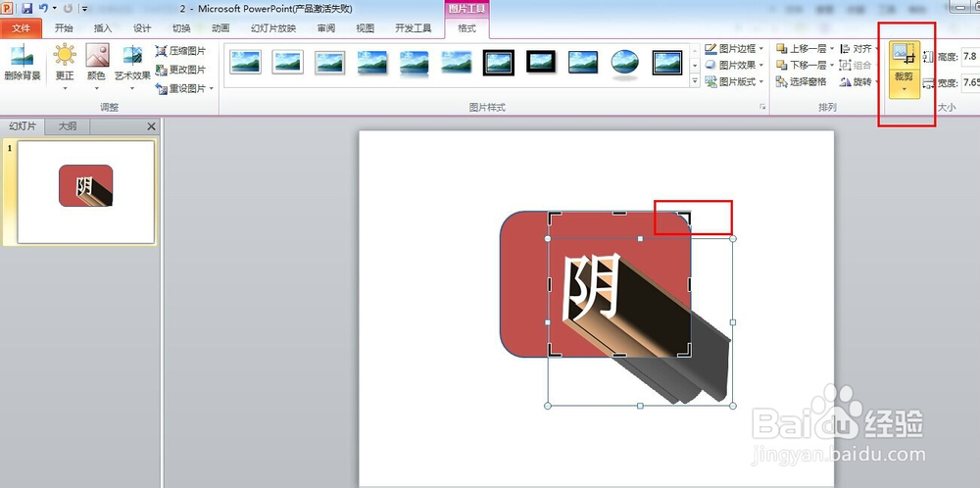Image resolution: width=980 pixels, height=488 pixels.
Task: Switch to the 插入 ribbon tab
Action: pyautogui.click(x=103, y=28)
